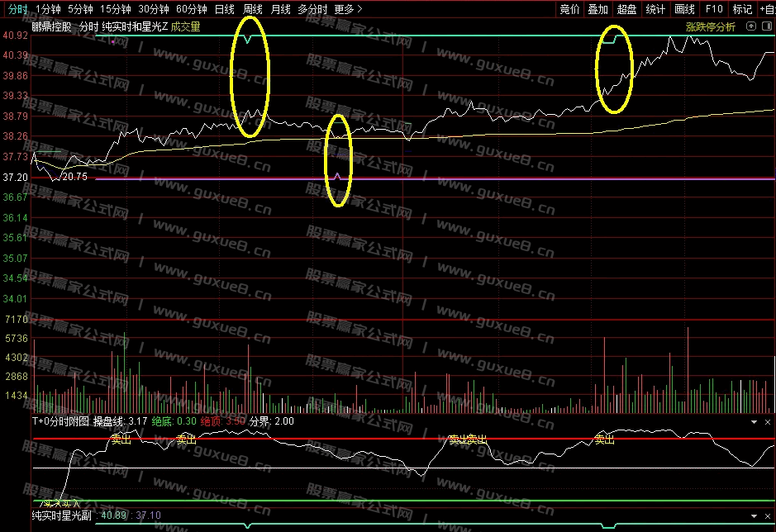Image resolution: width=776 pixels, height=532 pixels.
Task: Expand the 更多 periods menu
Action: [x=348, y=9]
